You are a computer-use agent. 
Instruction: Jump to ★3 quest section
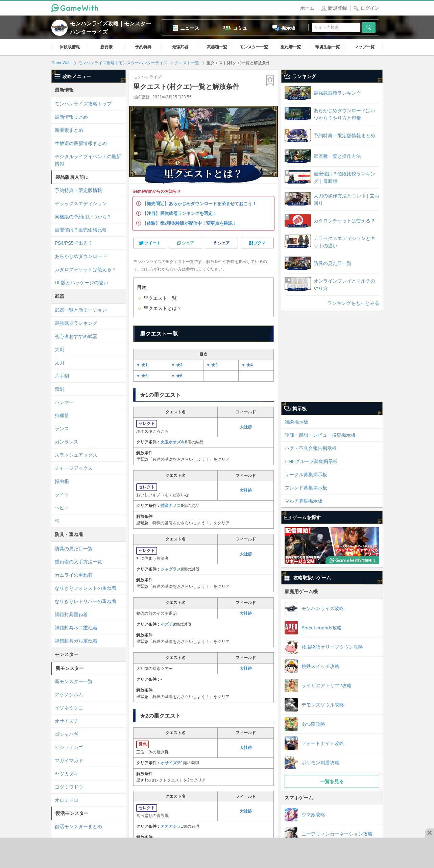(x=212, y=365)
